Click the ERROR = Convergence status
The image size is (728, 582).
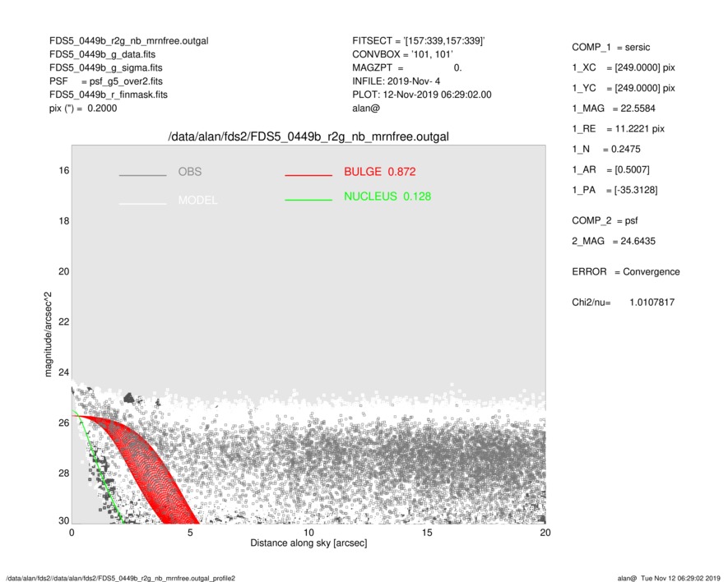625,272
